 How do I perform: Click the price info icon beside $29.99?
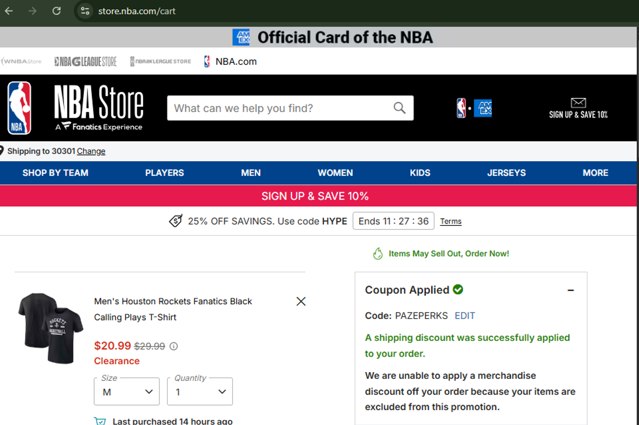pos(174,346)
